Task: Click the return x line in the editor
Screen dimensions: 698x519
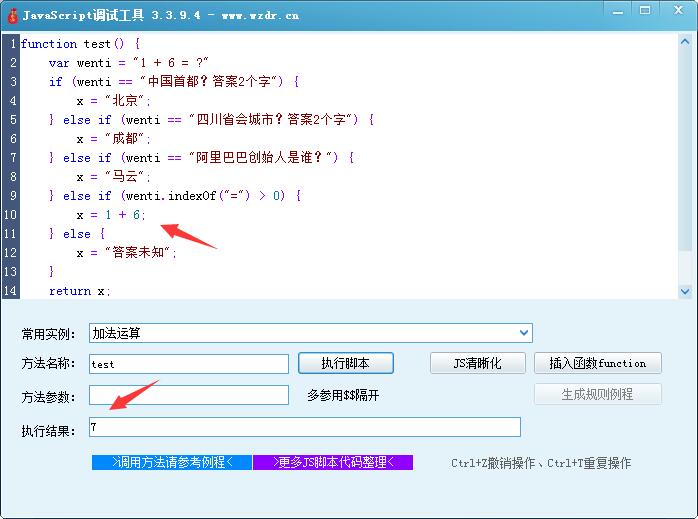Action: pyautogui.click(x=80, y=291)
